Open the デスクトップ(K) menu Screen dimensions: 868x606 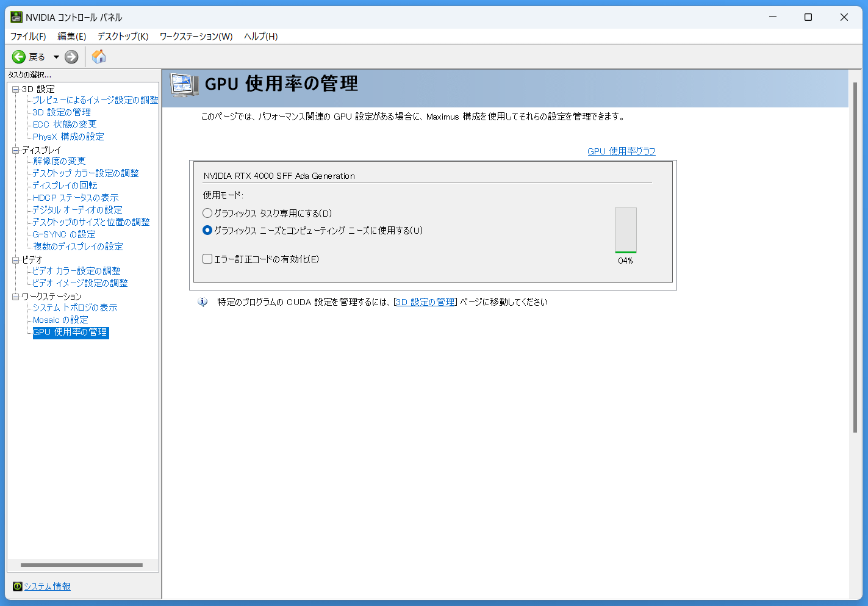point(123,37)
